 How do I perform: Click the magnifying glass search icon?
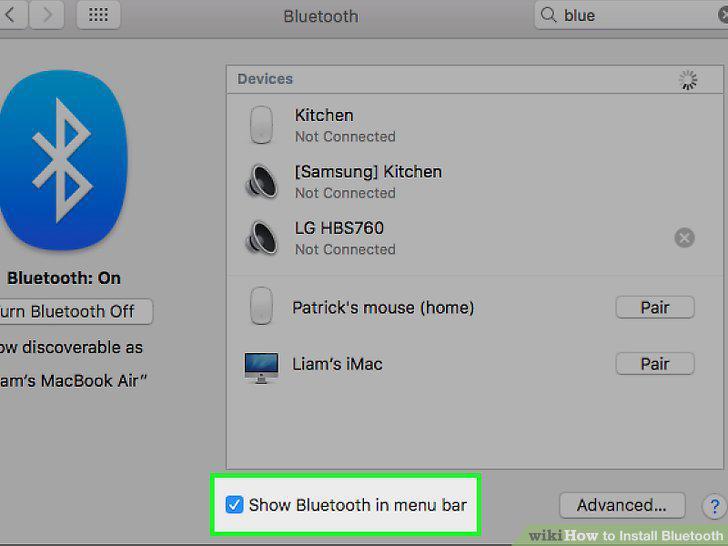coord(548,15)
